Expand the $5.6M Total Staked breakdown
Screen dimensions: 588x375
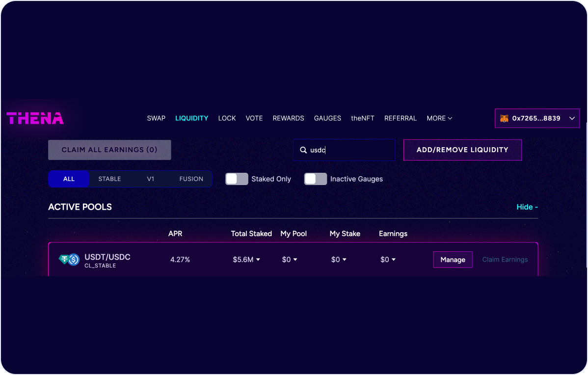258,260
